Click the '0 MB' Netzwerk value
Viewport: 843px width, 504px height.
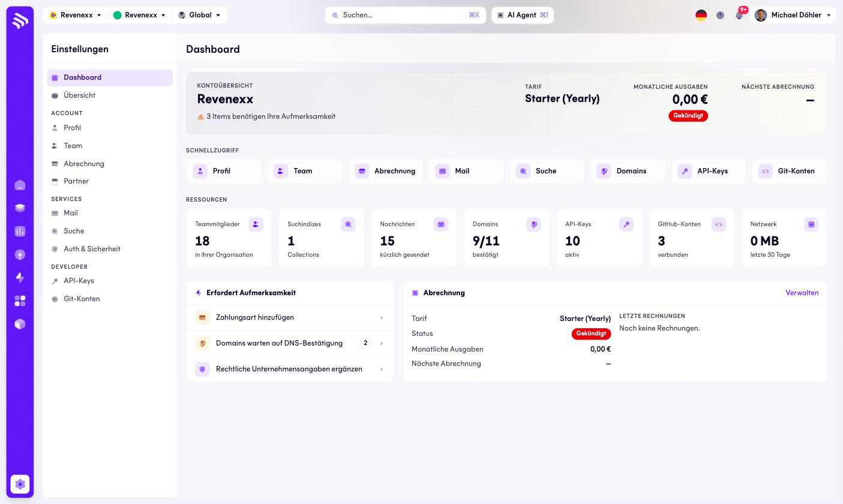pyautogui.click(x=764, y=241)
